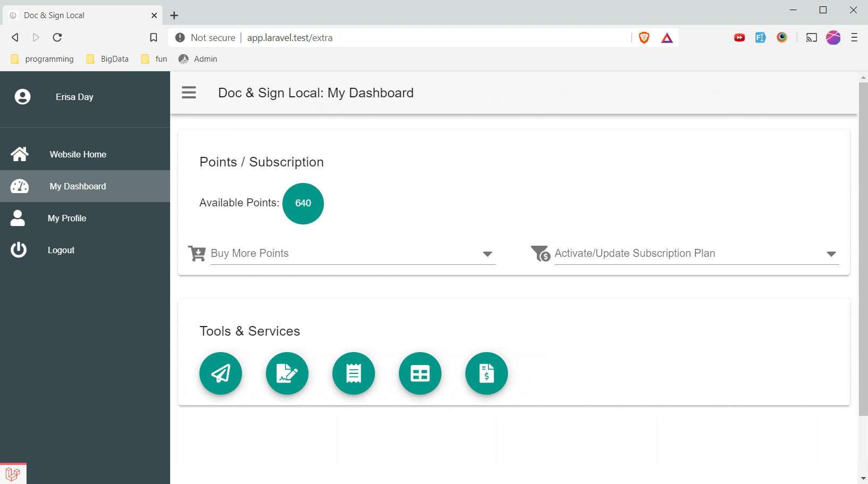
Task: Click the scrollbar down arrow
Action: pyautogui.click(x=863, y=479)
